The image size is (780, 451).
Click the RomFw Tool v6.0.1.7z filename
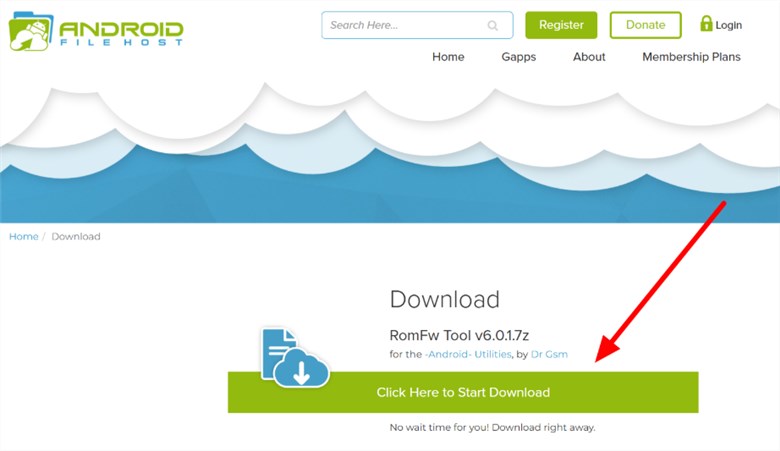pos(459,335)
